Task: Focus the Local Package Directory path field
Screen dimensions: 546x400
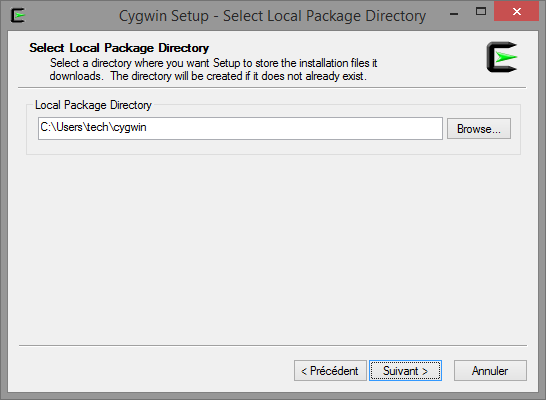Action: click(240, 128)
